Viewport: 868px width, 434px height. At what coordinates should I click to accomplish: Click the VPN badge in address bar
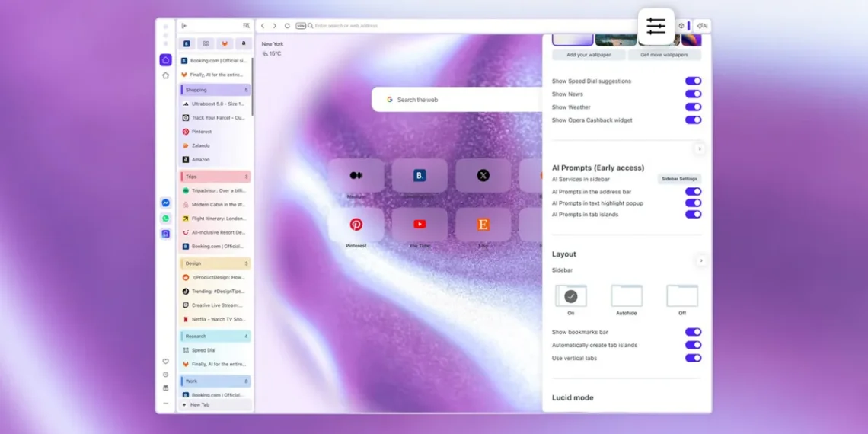click(x=301, y=25)
